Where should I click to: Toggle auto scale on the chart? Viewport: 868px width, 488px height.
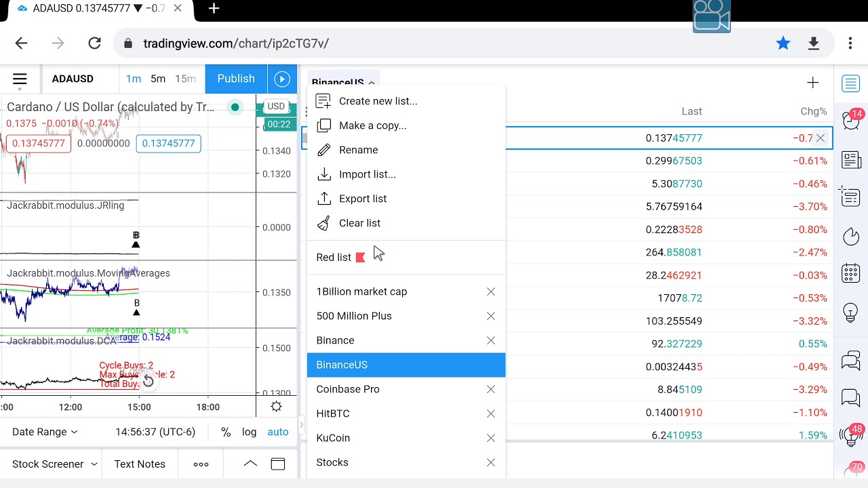tap(278, 432)
